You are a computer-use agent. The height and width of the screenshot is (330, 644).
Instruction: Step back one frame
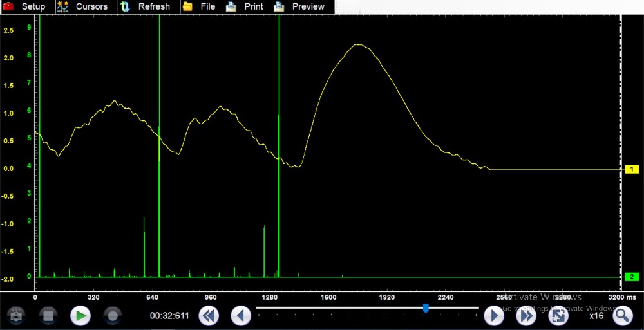click(x=241, y=316)
